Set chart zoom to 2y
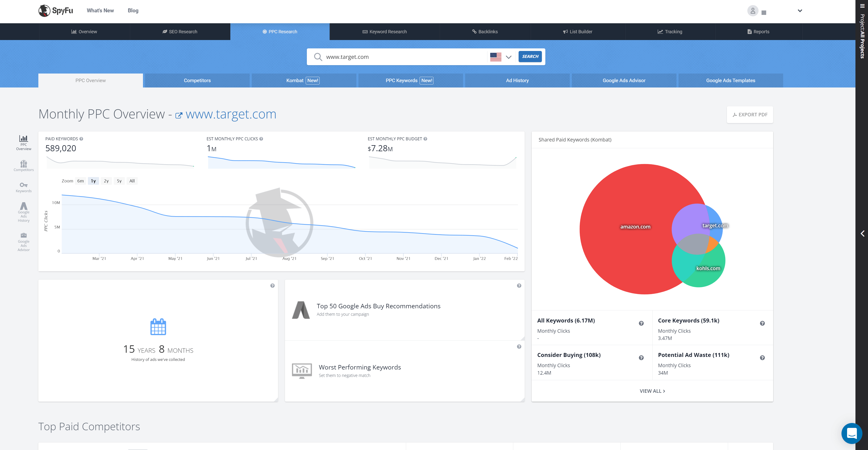Viewport: 868px width, 450px height. point(106,181)
